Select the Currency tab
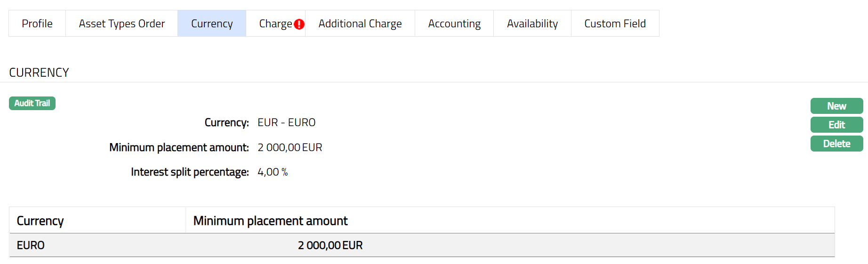Image resolution: width=868 pixels, height=264 pixels. pyautogui.click(x=212, y=24)
